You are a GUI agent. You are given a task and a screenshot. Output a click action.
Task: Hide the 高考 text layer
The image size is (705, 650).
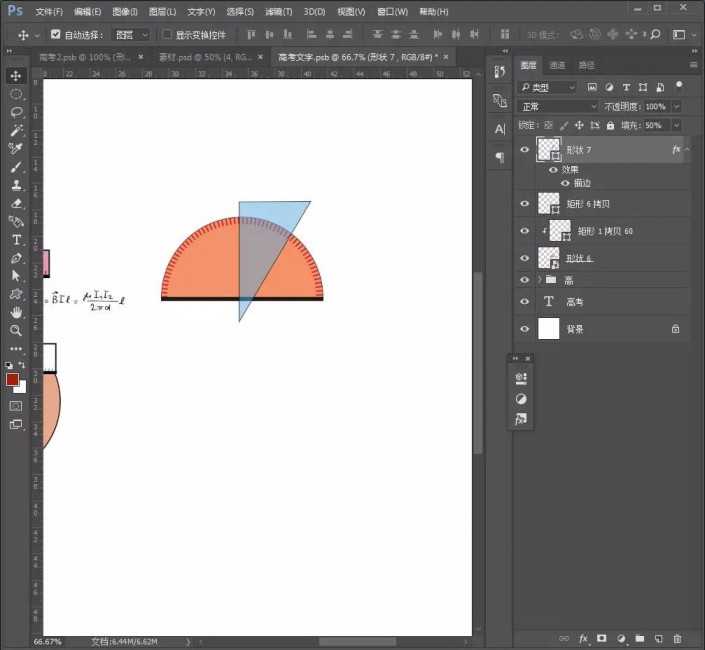point(524,301)
